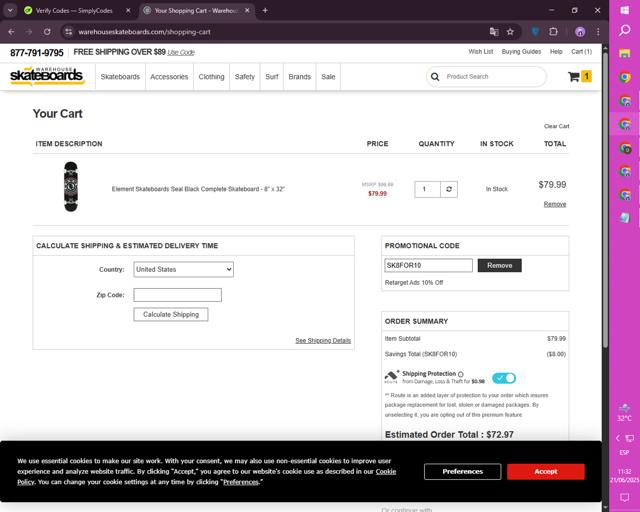Viewport: 640px width, 512px height.
Task: Open the Surf menu
Action: click(x=272, y=77)
